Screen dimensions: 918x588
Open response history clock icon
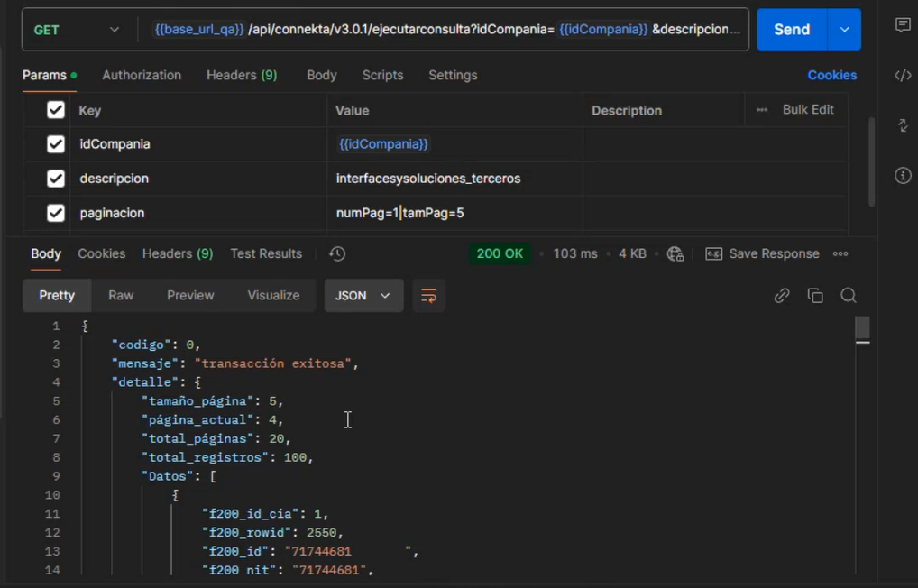pyautogui.click(x=337, y=254)
